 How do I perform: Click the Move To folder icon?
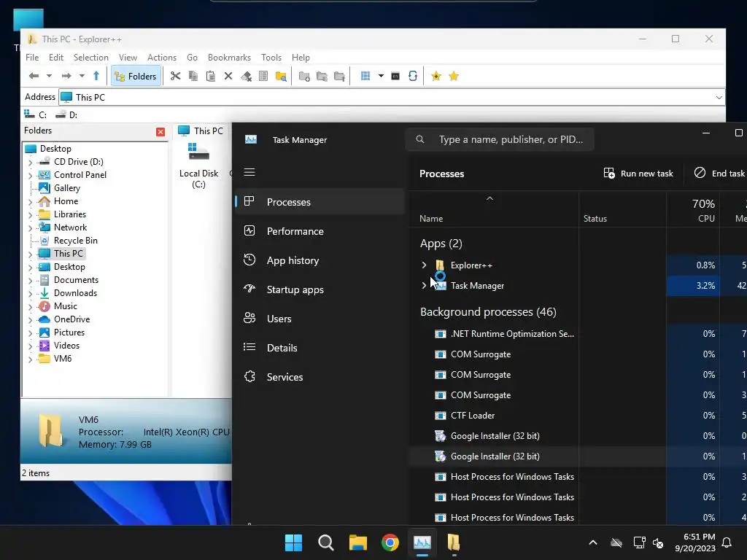[x=339, y=76]
